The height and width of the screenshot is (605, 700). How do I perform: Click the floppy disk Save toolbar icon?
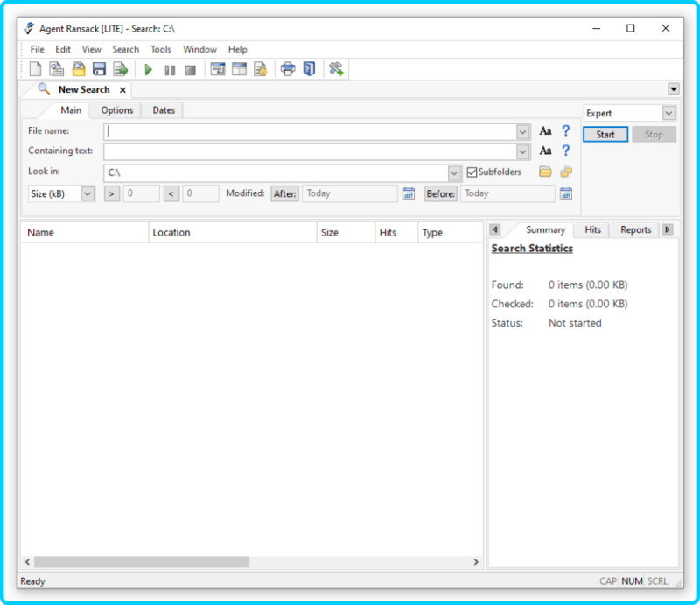(x=99, y=69)
